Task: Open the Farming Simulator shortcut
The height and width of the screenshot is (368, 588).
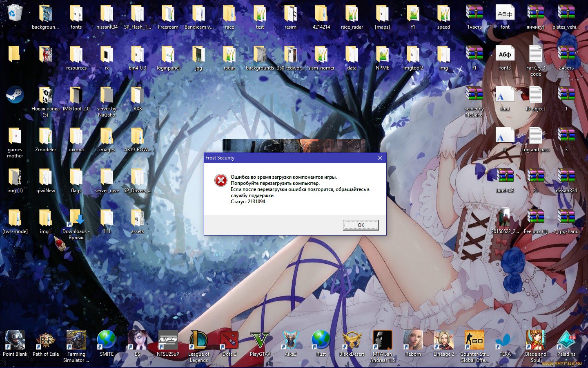Action: 76,341
